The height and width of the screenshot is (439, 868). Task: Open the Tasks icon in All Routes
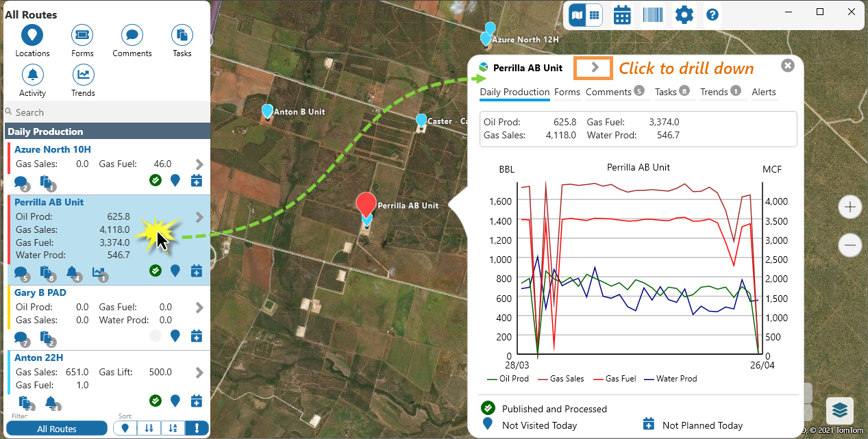182,35
